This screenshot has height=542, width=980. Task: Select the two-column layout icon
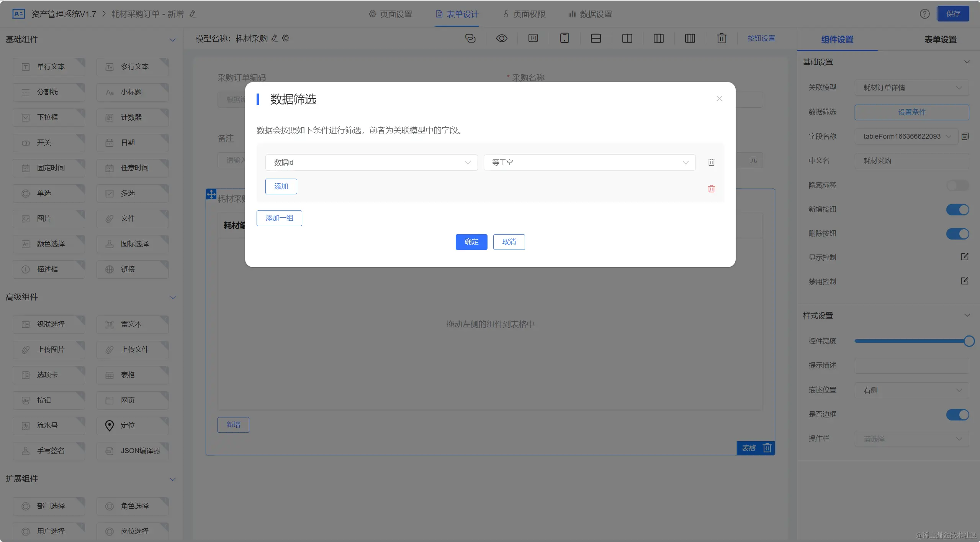click(627, 38)
